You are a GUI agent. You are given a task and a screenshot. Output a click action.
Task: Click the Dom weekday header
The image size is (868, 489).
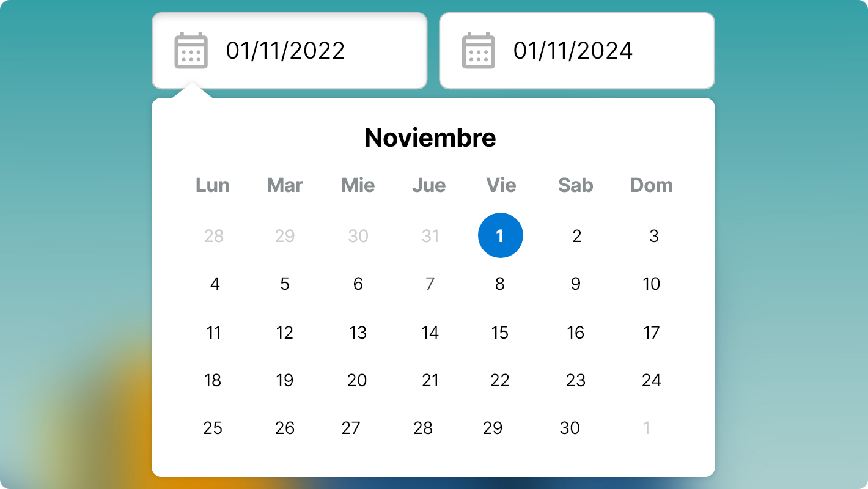651,185
